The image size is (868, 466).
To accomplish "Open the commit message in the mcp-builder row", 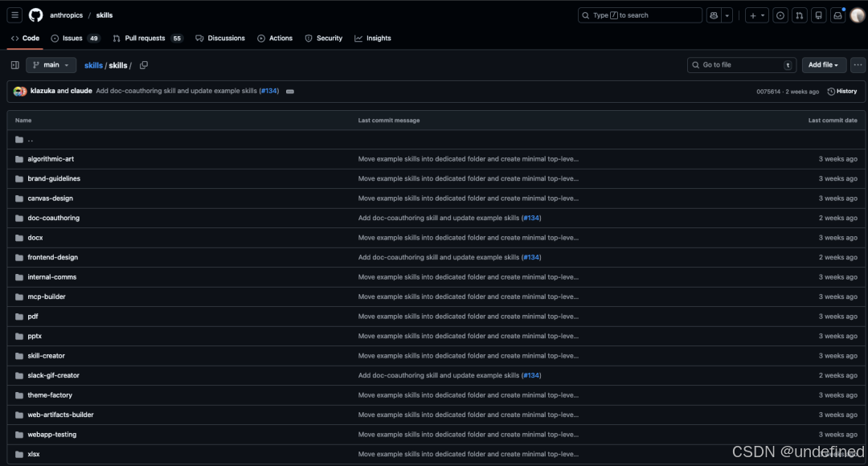I will [x=469, y=296].
